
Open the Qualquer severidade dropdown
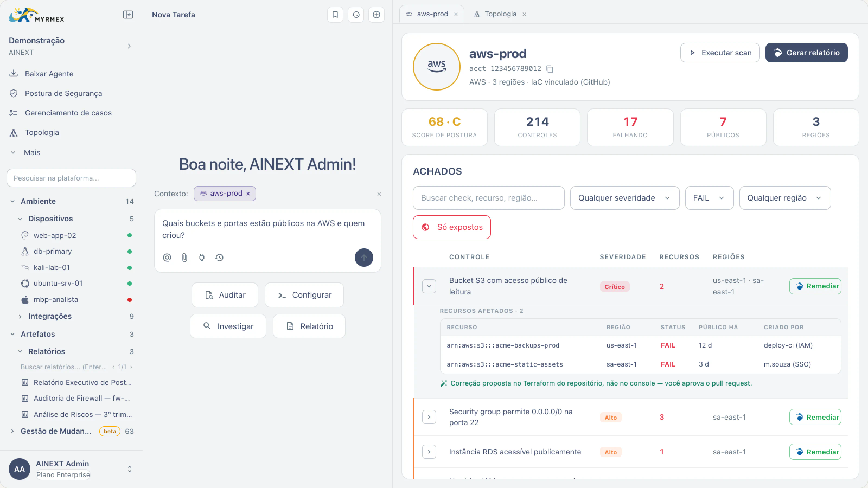tap(624, 198)
